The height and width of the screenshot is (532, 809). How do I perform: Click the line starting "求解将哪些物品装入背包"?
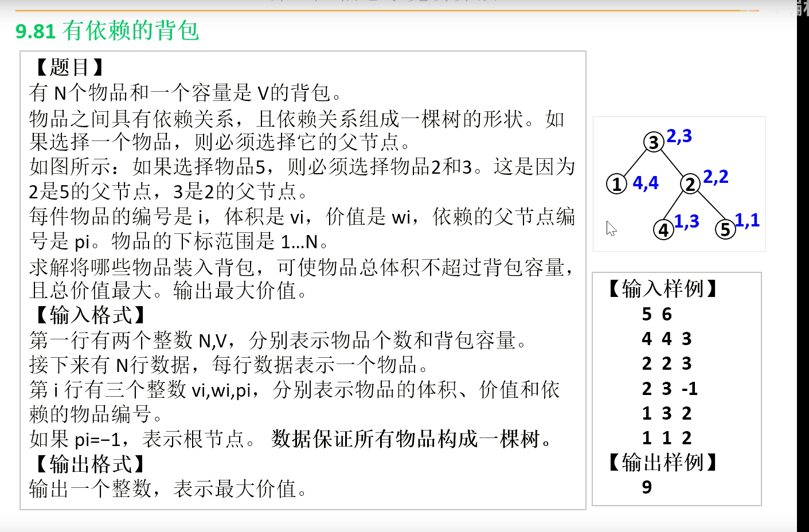[302, 267]
